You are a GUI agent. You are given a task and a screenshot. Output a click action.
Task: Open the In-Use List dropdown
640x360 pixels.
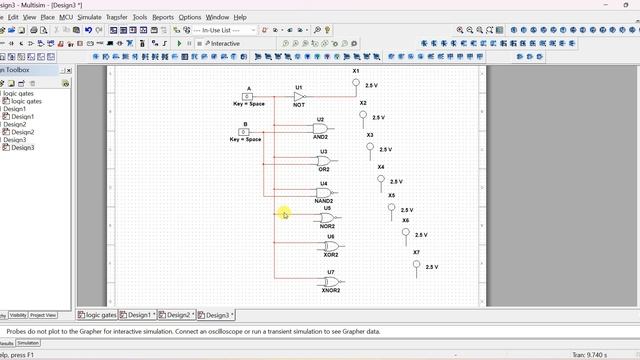pos(253,30)
